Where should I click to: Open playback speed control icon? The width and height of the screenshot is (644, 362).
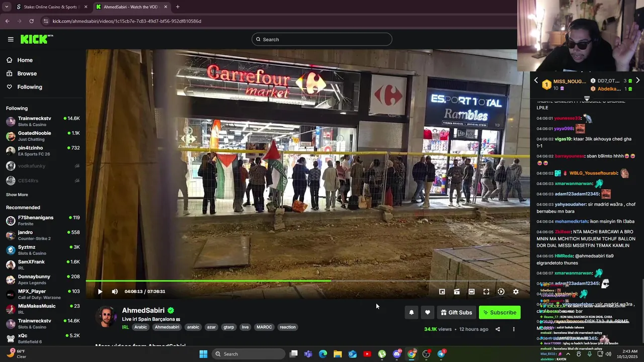pos(501,292)
